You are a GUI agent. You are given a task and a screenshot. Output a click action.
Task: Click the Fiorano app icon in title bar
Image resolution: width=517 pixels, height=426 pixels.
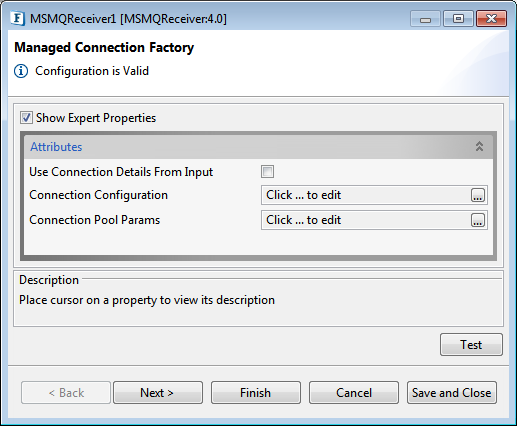click(17, 18)
